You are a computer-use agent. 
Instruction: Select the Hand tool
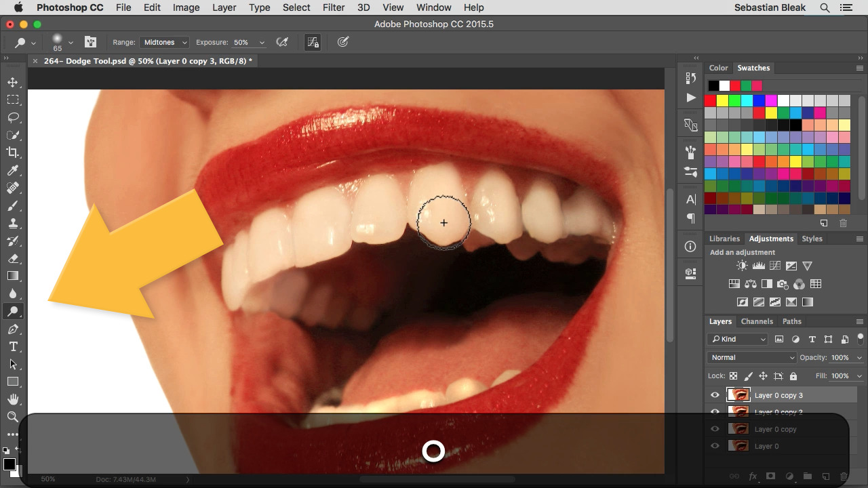click(13, 399)
